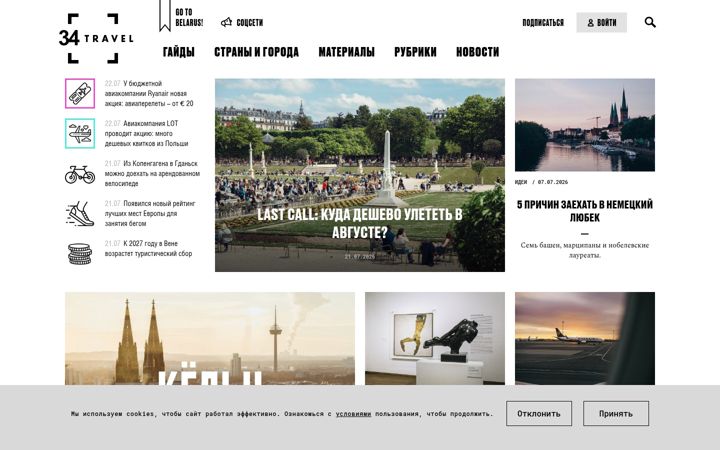The image size is (720, 450).
Task: Open the search magnifier icon
Action: pos(650,22)
